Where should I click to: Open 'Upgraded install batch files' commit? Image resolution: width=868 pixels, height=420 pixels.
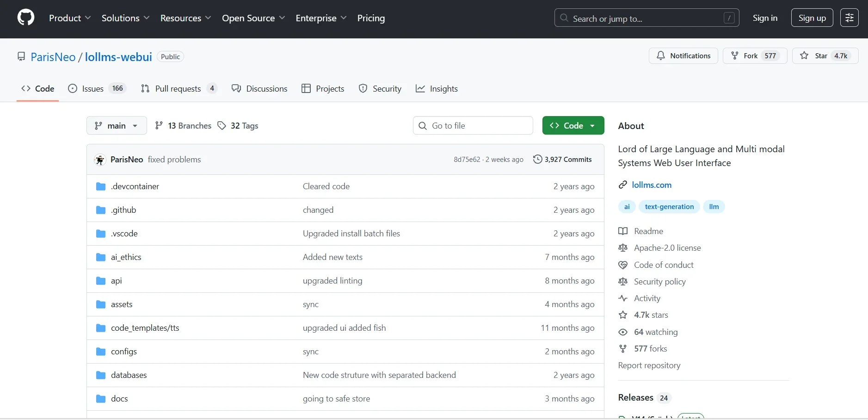point(351,234)
